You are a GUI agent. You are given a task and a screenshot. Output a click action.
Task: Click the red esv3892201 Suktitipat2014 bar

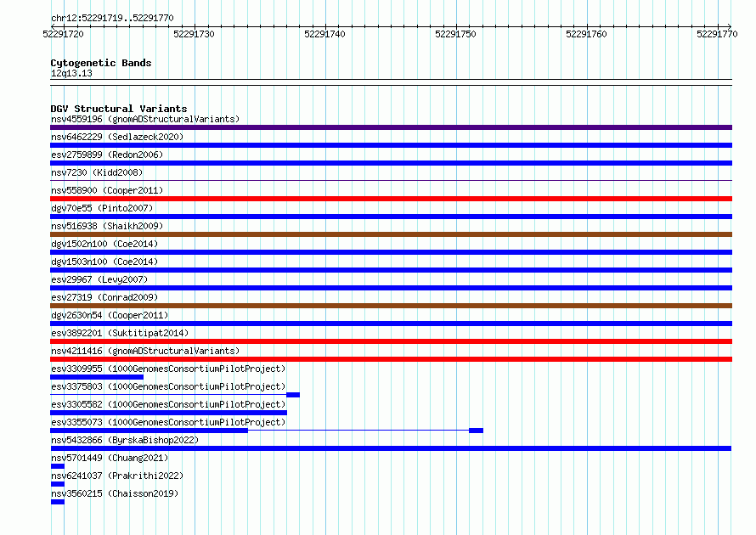[391, 341]
